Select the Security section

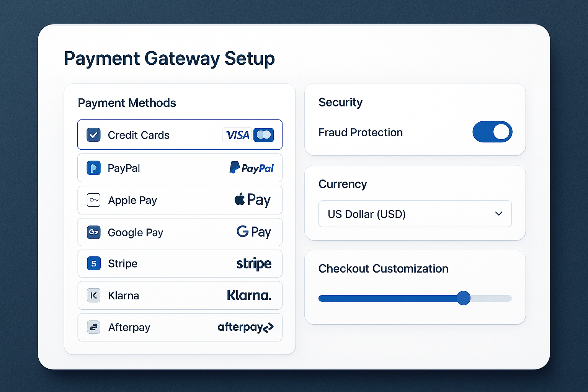coord(340,102)
